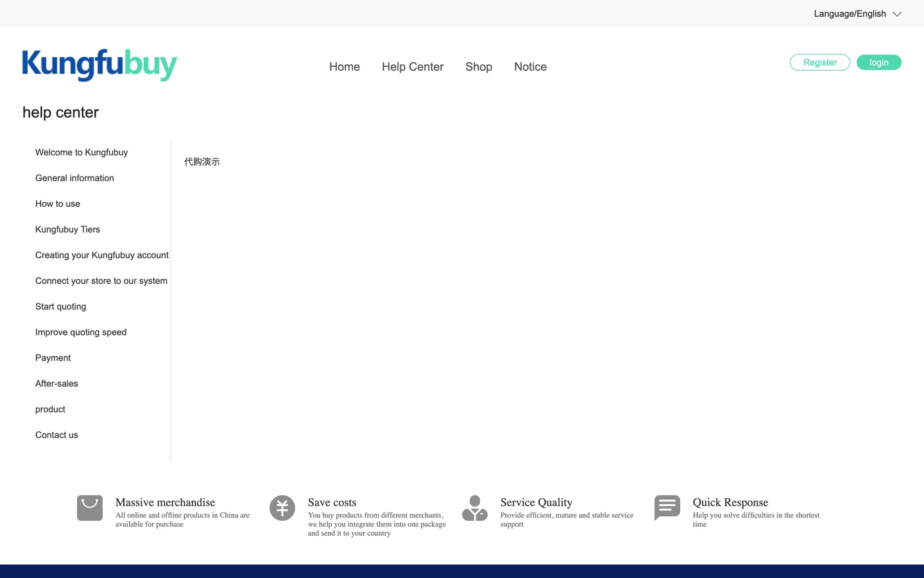Open Welcome to Kungfubuy help topic
924x578 pixels.
point(81,152)
